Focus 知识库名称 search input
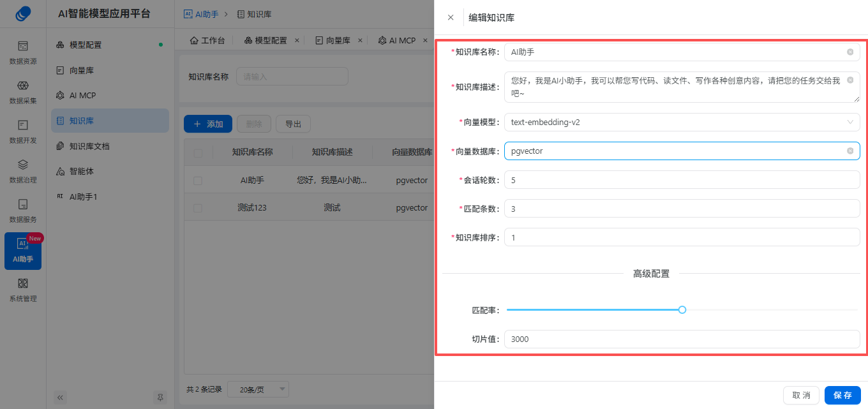The image size is (868, 409). click(x=292, y=77)
